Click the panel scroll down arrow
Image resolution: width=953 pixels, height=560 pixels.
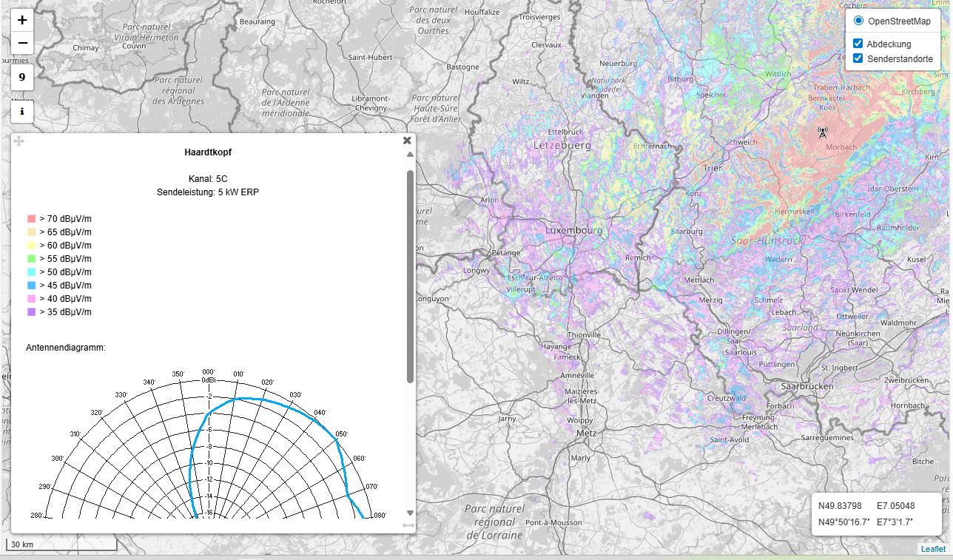(410, 513)
